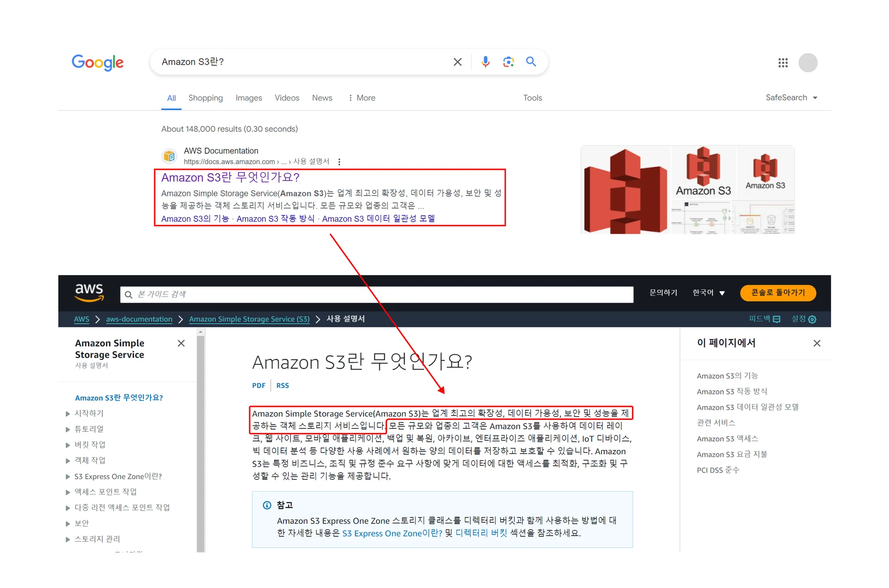Screen dimensions: 889x588
Task: Click the 피드백 feedback icon
Action: [x=777, y=319]
